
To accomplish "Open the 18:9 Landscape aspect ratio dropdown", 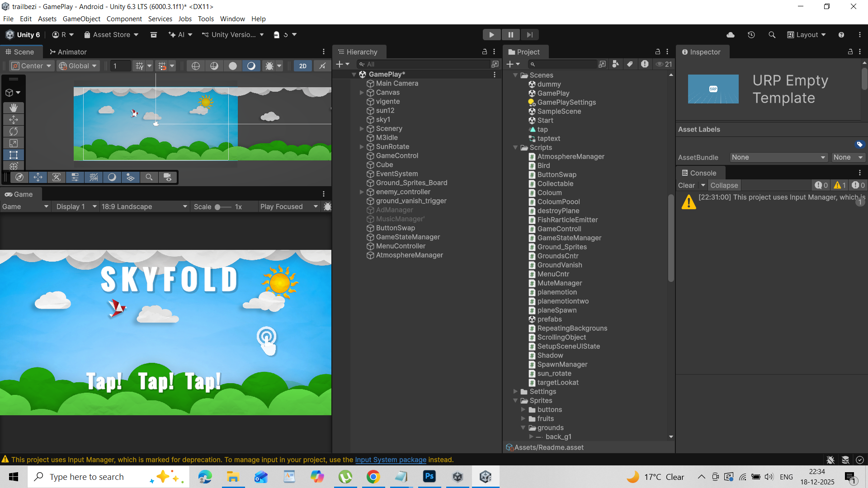I will [x=144, y=206].
